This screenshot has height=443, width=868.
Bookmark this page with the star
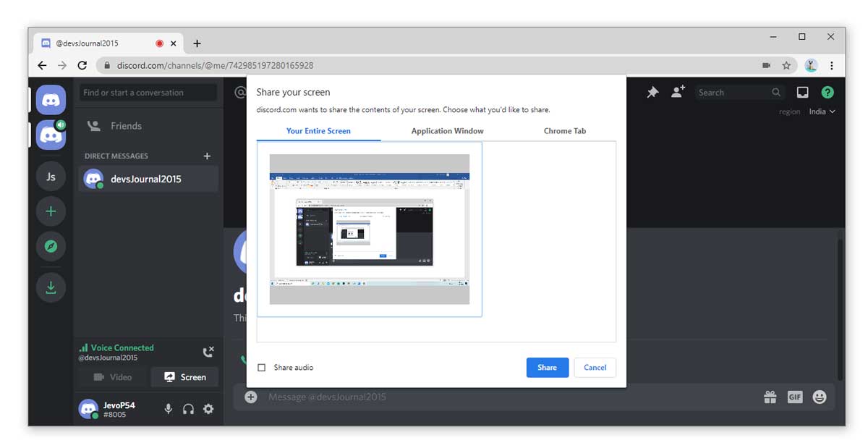786,65
